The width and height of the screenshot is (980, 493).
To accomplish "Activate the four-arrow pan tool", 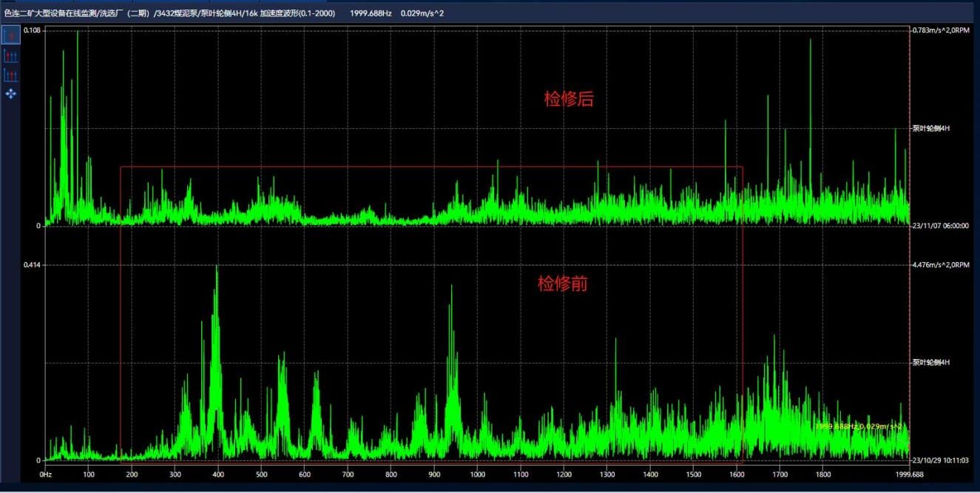I will 11,94.
